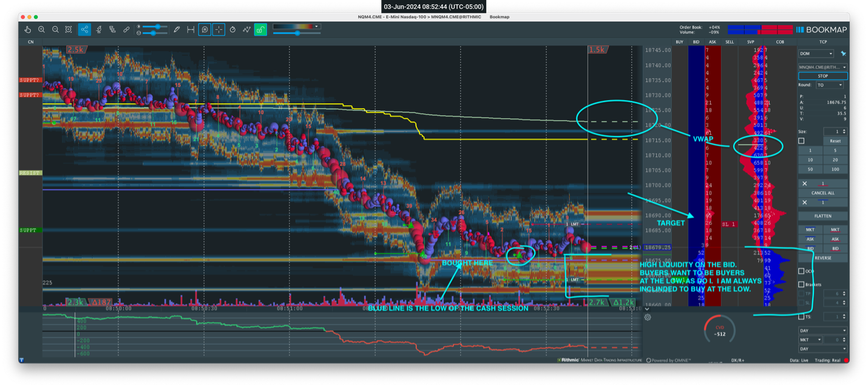Image resolution: width=868 pixels, height=389 pixels.
Task: Open the heatmap color gradient dropdown
Action: tap(296, 27)
